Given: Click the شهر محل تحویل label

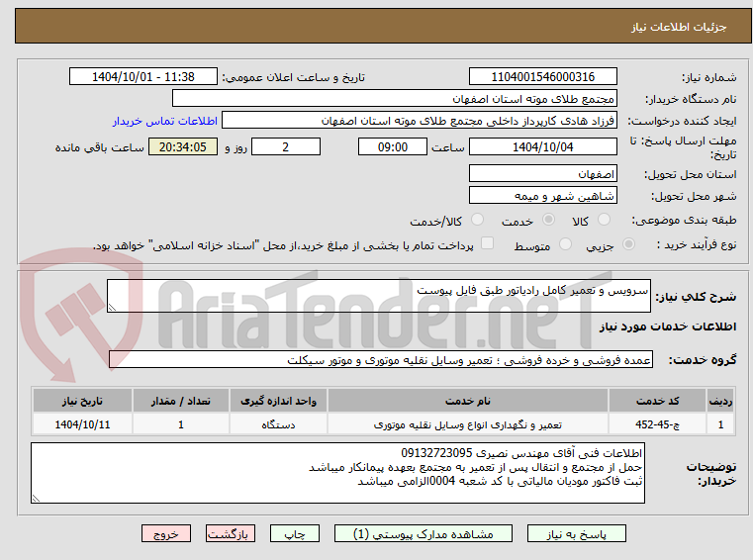Looking at the screenshot, I should tap(694, 197).
